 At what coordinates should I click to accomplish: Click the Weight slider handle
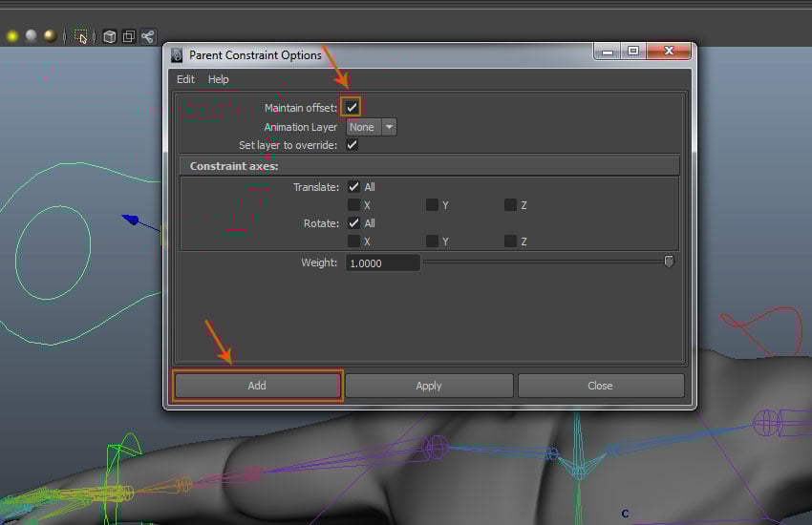pyautogui.click(x=669, y=262)
